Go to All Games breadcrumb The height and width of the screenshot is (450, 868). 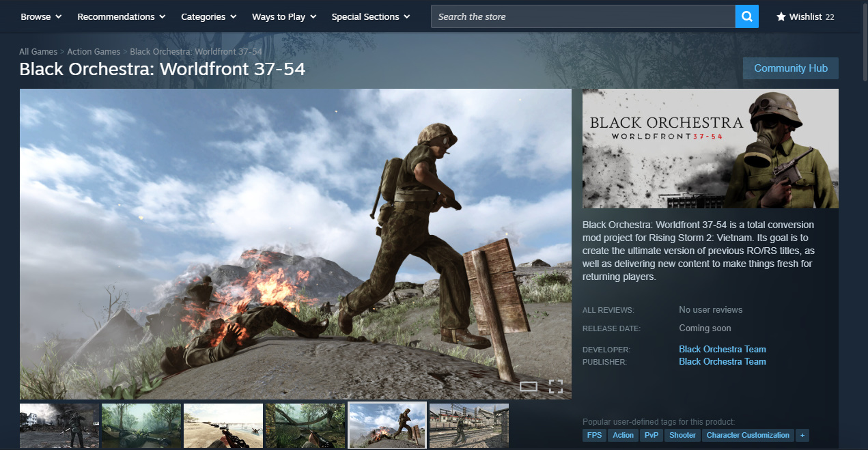[x=38, y=52]
